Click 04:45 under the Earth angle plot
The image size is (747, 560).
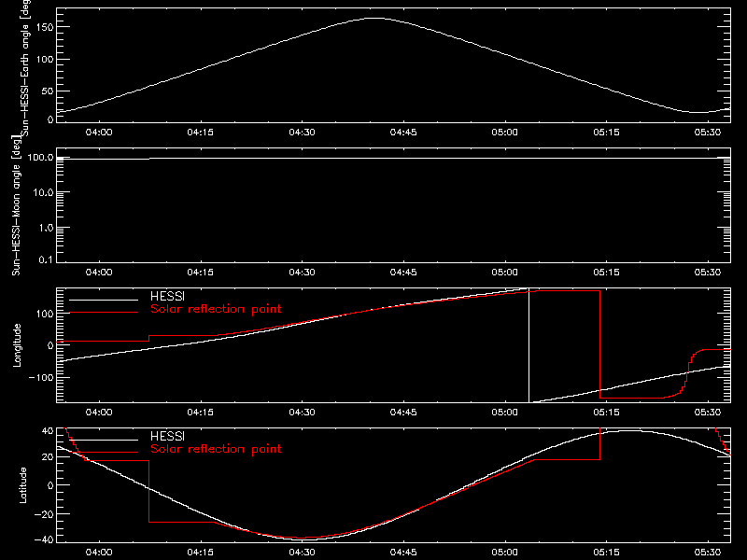(403, 133)
